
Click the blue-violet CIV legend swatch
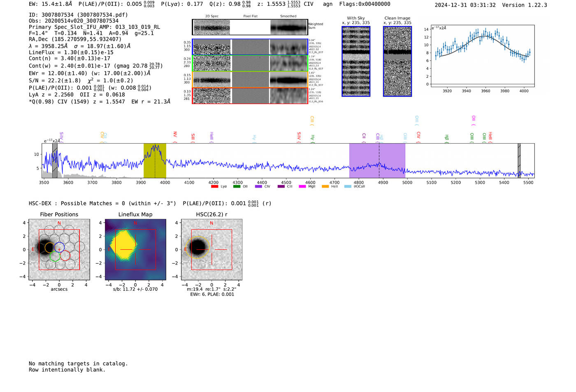pos(258,187)
